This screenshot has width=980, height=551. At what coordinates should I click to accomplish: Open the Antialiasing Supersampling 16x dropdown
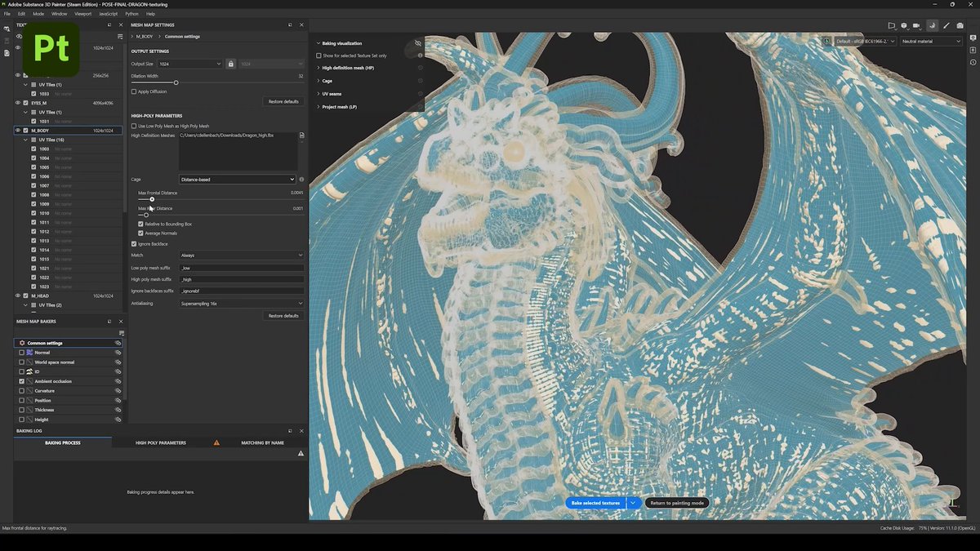(x=241, y=304)
